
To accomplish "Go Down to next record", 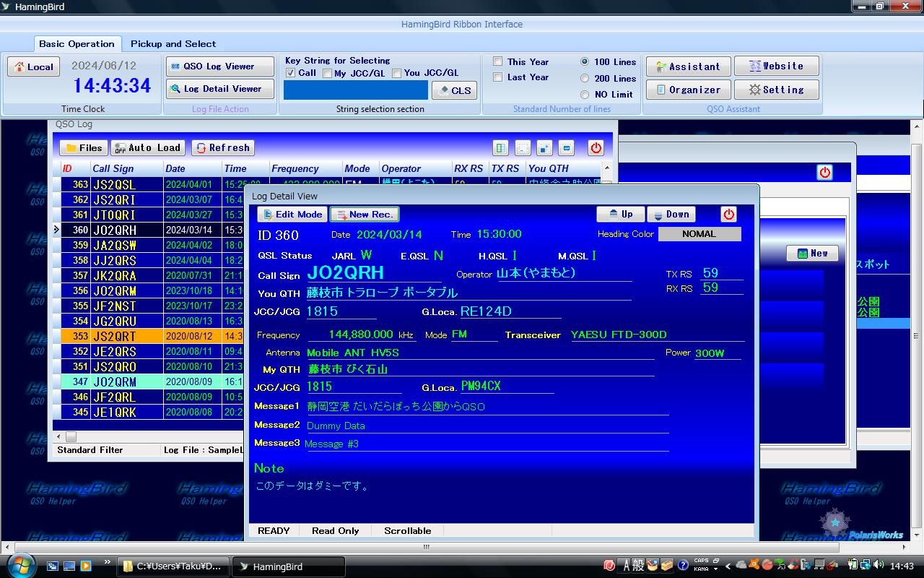I will (671, 215).
